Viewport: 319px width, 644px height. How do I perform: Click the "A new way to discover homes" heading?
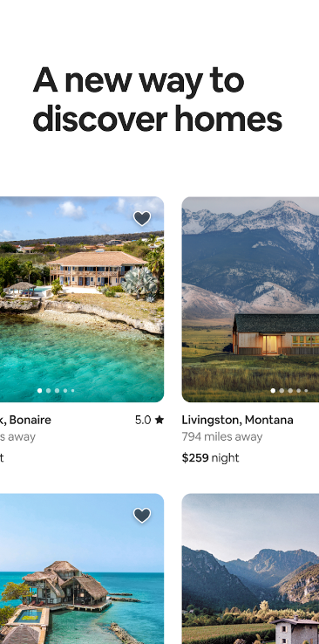[158, 99]
